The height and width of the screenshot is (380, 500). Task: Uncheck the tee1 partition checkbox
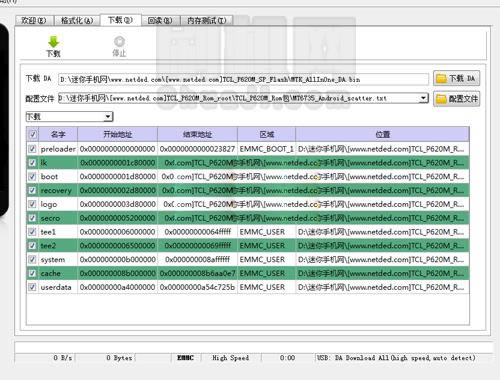pyautogui.click(x=32, y=232)
